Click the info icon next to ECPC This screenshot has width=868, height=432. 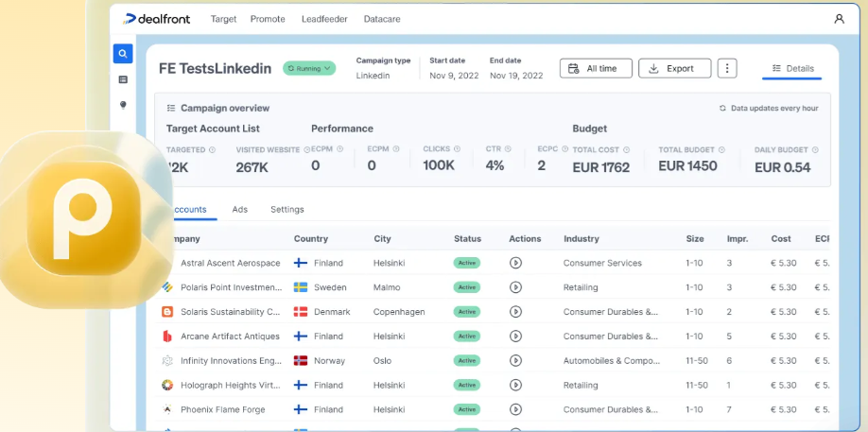pos(564,148)
